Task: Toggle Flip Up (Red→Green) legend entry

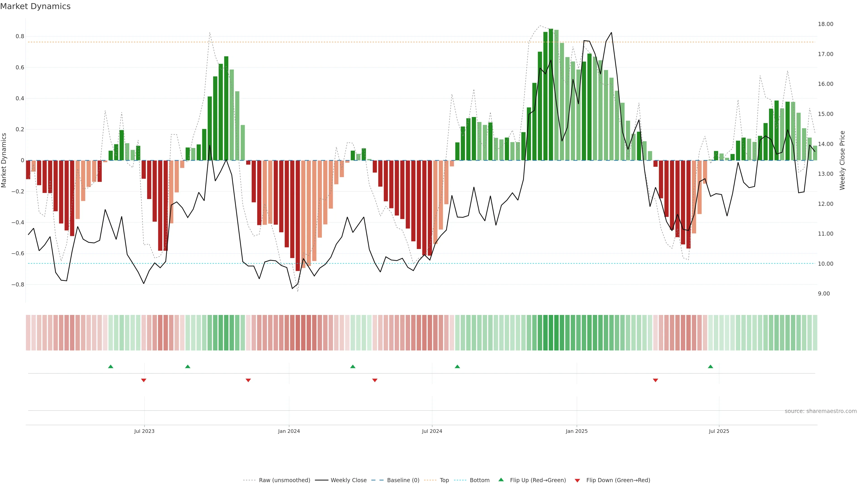Action: point(538,480)
